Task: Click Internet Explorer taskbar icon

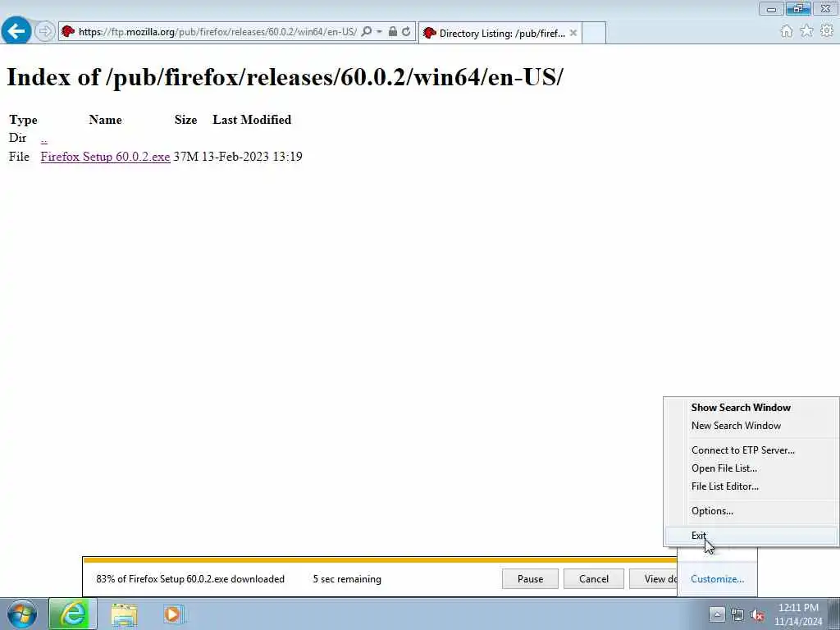Action: click(73, 614)
